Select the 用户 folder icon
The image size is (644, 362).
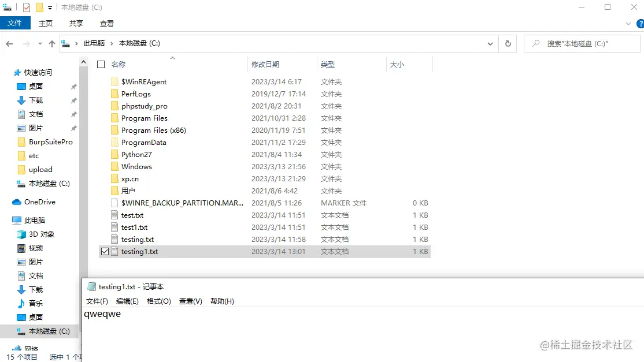click(114, 191)
